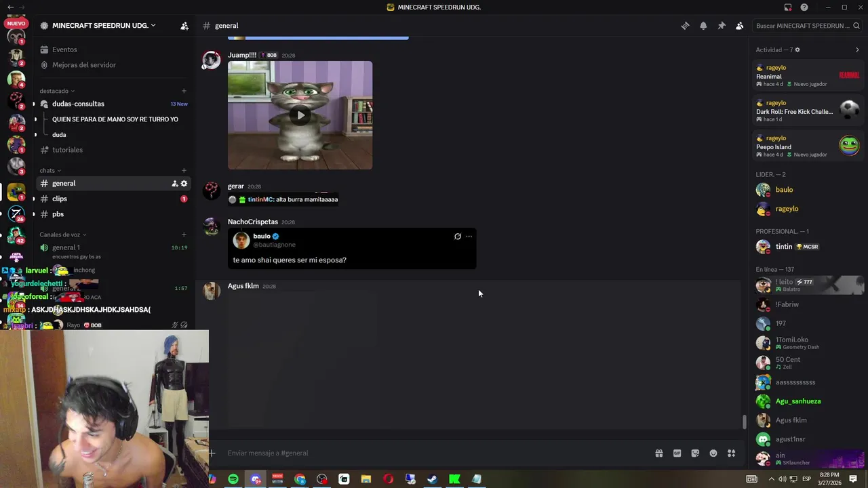Viewport: 868px width, 488px height.
Task: Collapse the destacado category
Action: [57, 91]
